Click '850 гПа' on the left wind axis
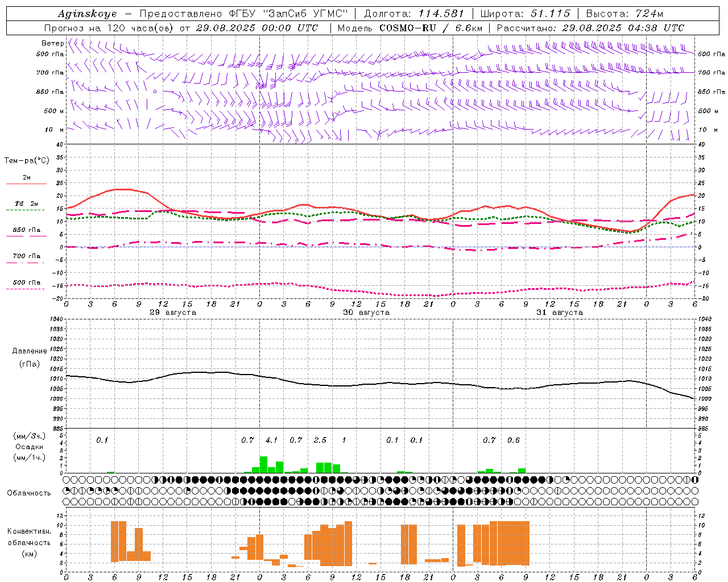The width and height of the screenshot is (728, 582). (x=50, y=92)
